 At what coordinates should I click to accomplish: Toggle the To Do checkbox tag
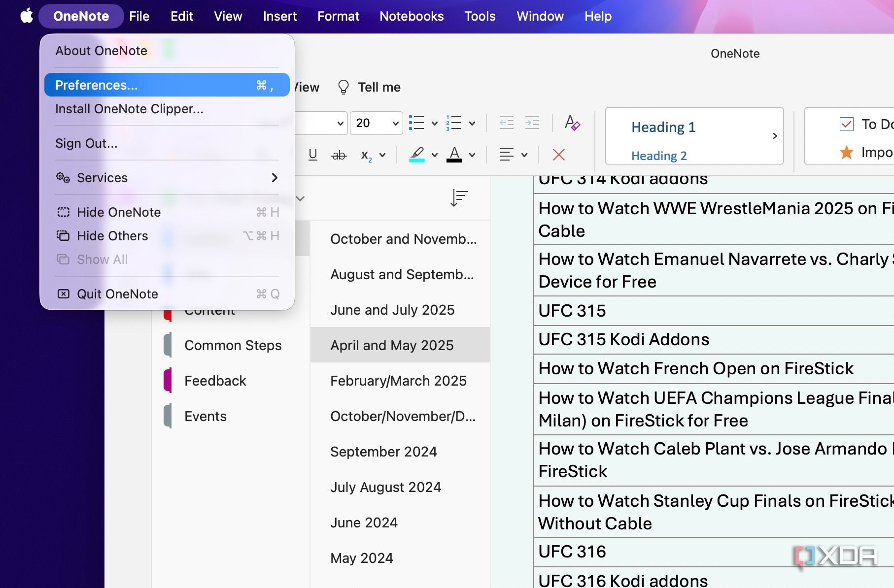(x=847, y=124)
